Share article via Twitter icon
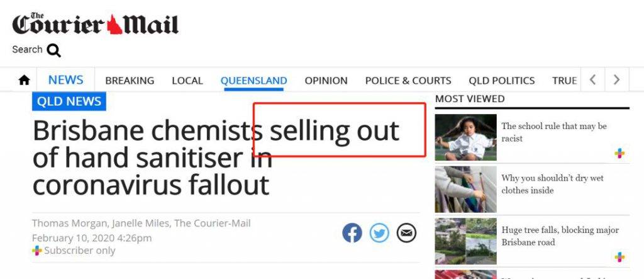Image resolution: width=644 pixels, height=279 pixels. click(x=379, y=233)
